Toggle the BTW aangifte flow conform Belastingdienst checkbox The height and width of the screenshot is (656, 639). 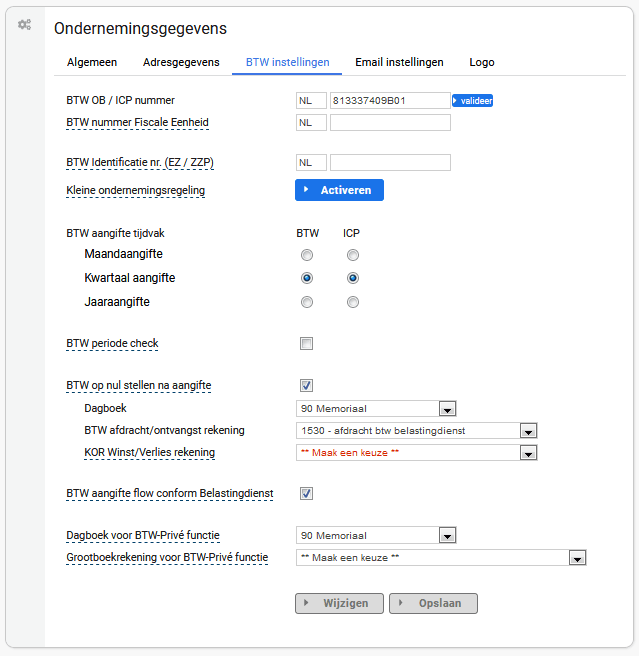click(306, 493)
